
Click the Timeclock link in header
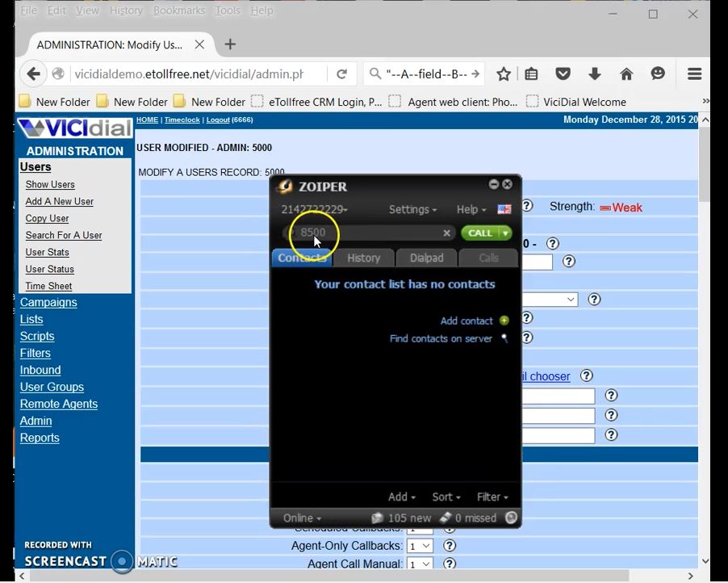coord(182,120)
